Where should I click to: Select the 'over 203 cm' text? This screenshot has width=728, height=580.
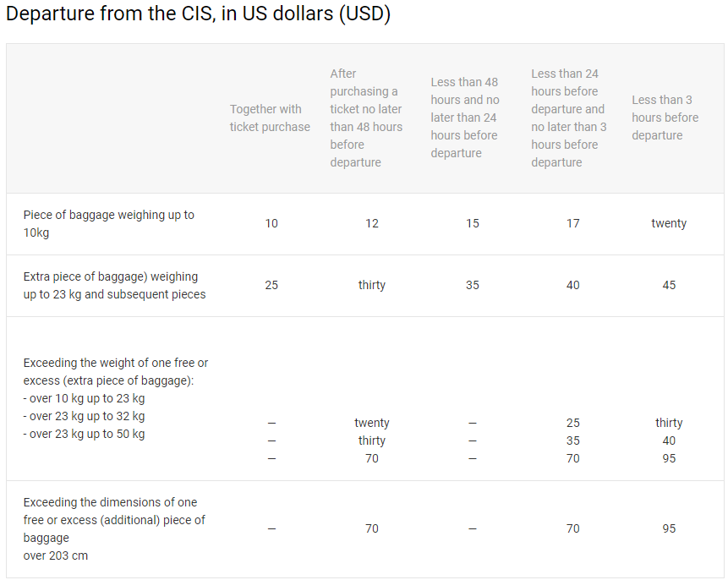click(56, 555)
